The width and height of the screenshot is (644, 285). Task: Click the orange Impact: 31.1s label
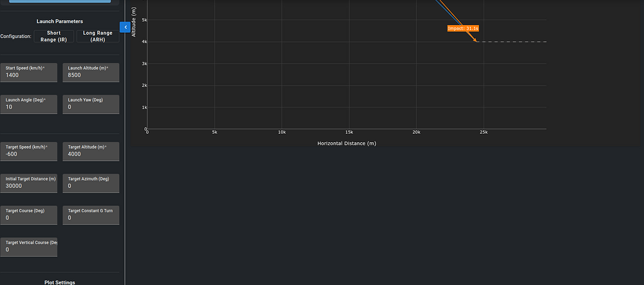click(464, 28)
